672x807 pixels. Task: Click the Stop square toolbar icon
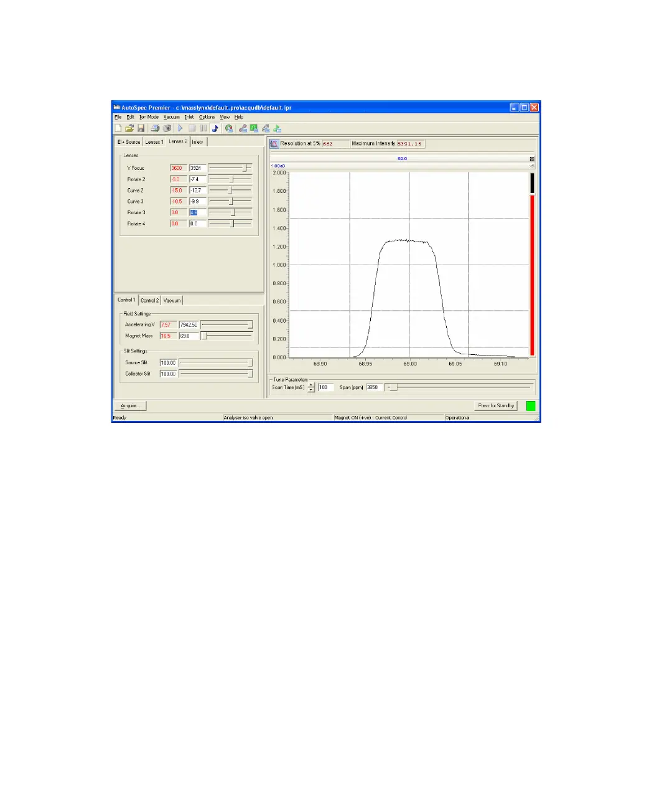192,128
